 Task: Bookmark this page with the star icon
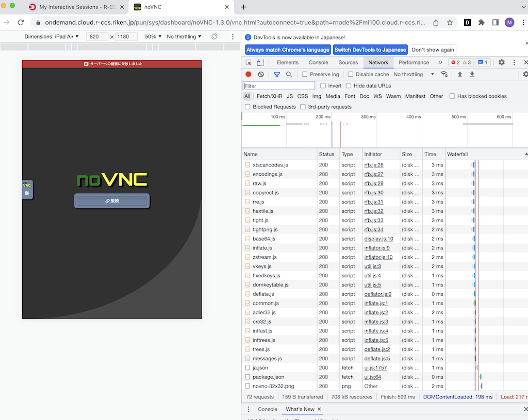[450, 23]
